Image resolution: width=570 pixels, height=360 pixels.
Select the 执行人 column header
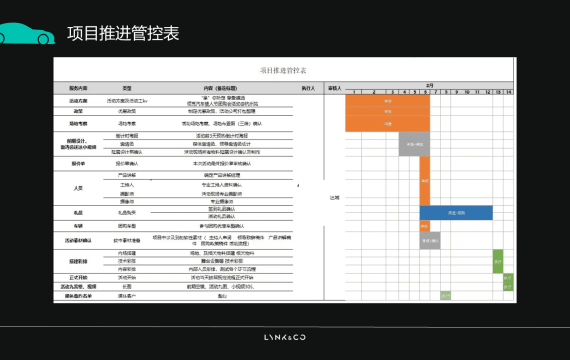pos(308,88)
